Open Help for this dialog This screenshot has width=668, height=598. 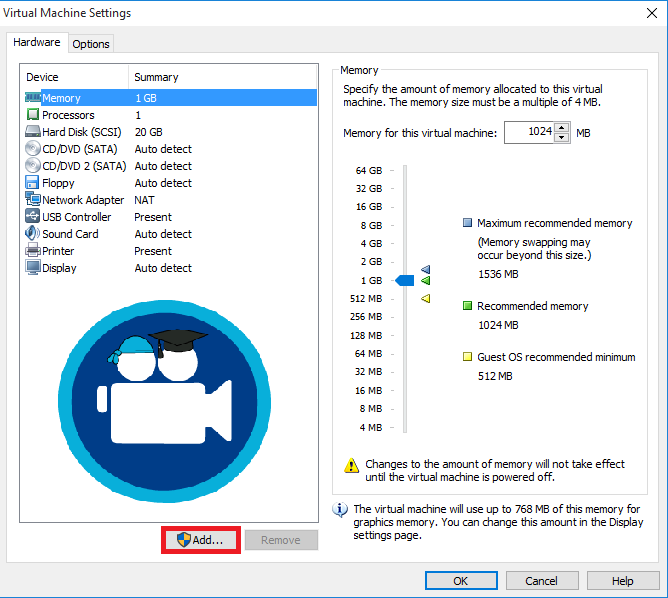pos(622,581)
